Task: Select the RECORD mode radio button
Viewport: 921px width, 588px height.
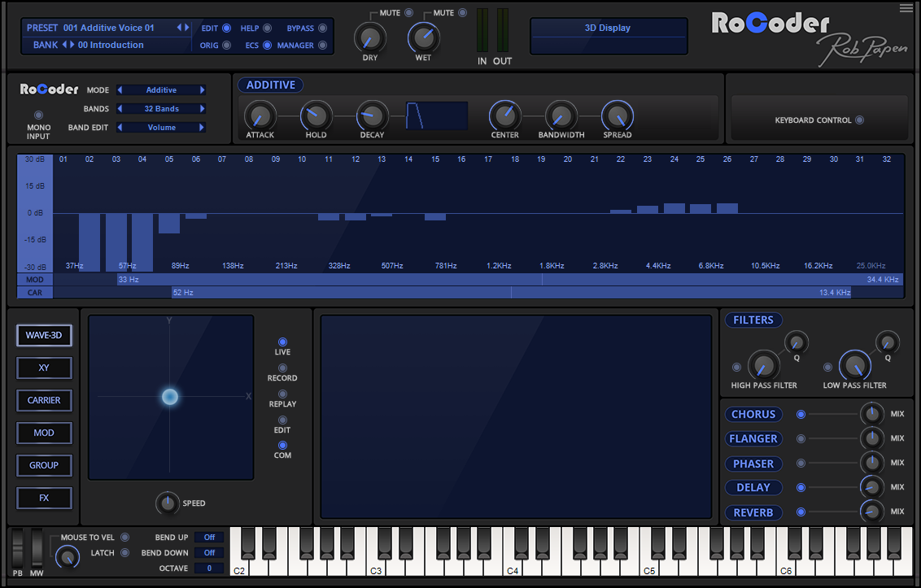Action: 282,368
